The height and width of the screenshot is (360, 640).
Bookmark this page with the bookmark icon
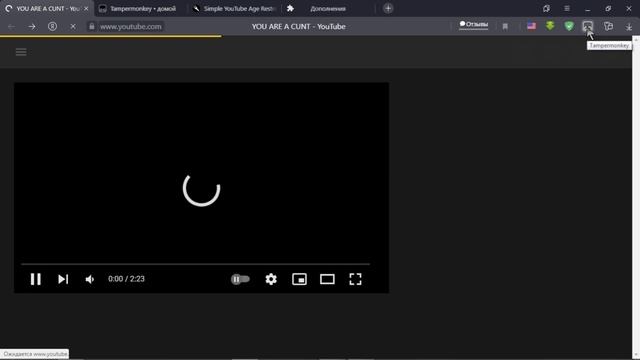[505, 27]
